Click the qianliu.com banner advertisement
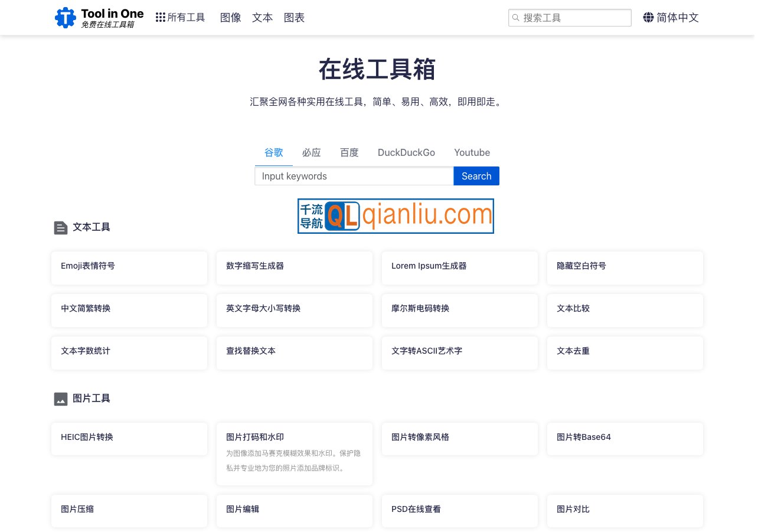Screen dimensions: 758x532 click(396, 216)
